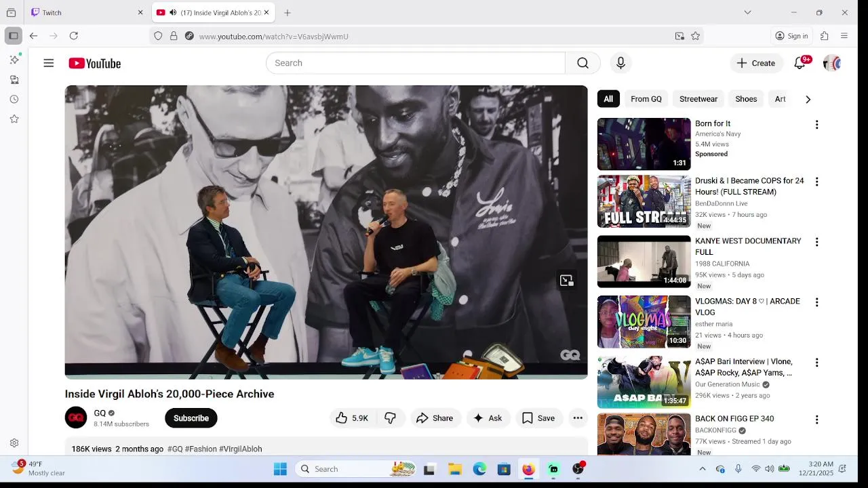This screenshot has width=868, height=488.
Task: Like the video with thumbs up
Action: click(352, 418)
